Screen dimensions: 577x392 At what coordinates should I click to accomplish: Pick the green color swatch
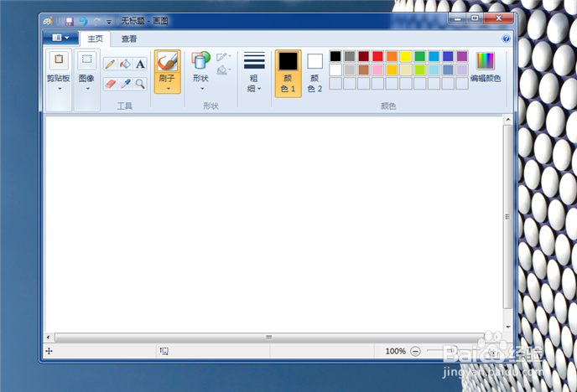click(420, 56)
